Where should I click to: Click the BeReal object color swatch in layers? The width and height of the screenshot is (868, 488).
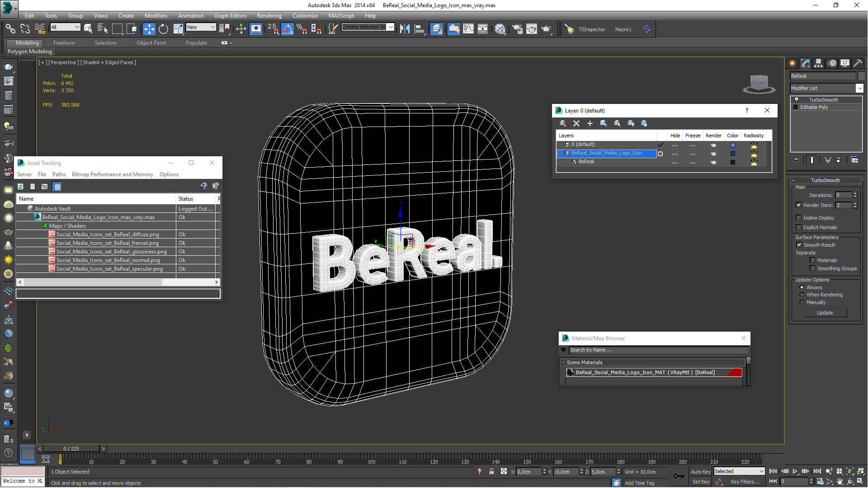coord(733,162)
